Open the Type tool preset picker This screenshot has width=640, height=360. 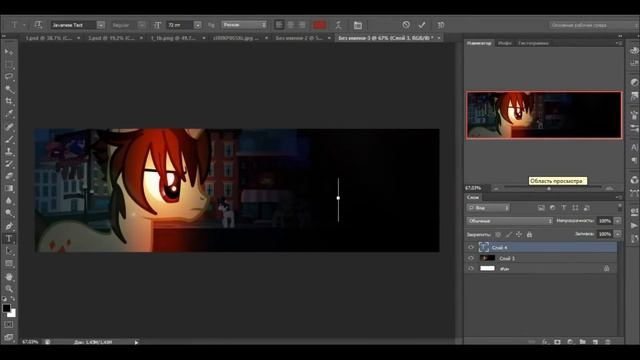tap(17, 25)
